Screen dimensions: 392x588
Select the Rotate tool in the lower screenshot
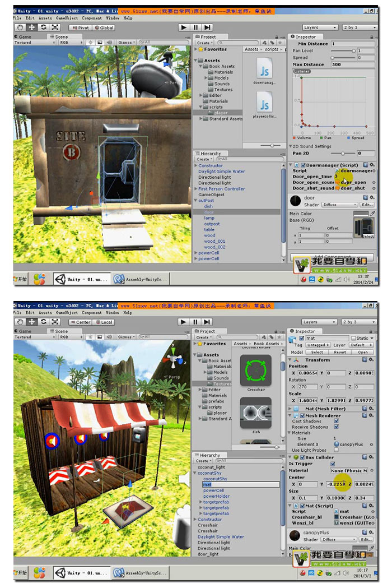point(44,322)
